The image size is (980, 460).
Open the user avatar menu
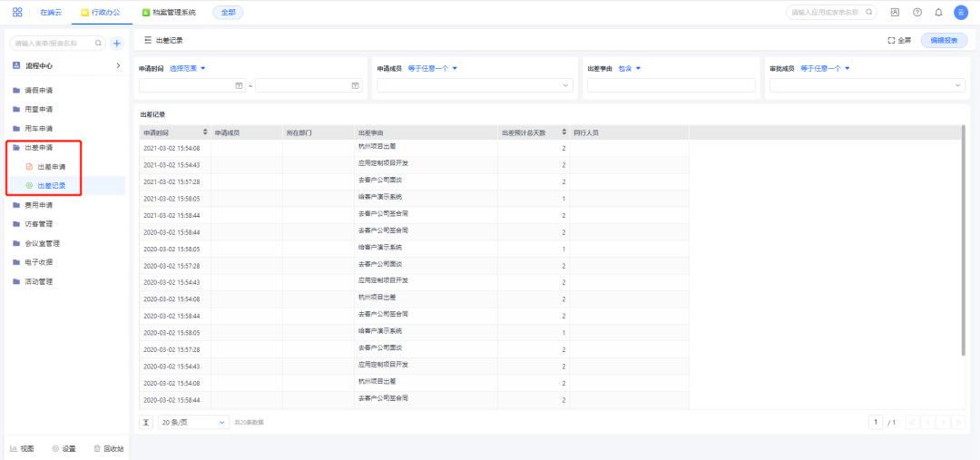point(961,12)
